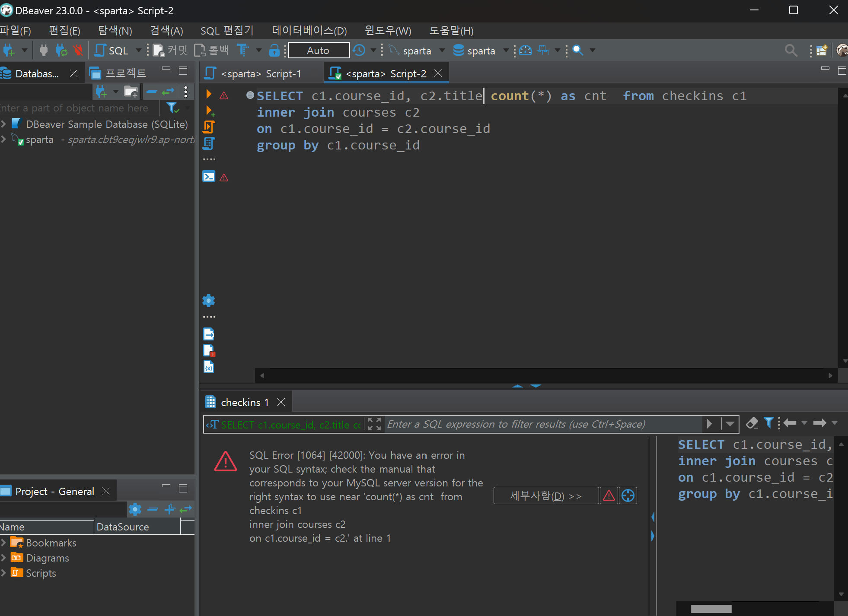Screen dimensions: 848x616
Task: Click the object name filter input field
Action: click(x=80, y=108)
